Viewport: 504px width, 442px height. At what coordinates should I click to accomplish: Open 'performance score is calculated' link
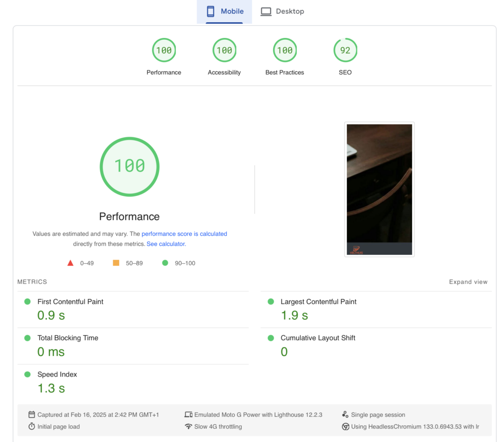(184, 234)
